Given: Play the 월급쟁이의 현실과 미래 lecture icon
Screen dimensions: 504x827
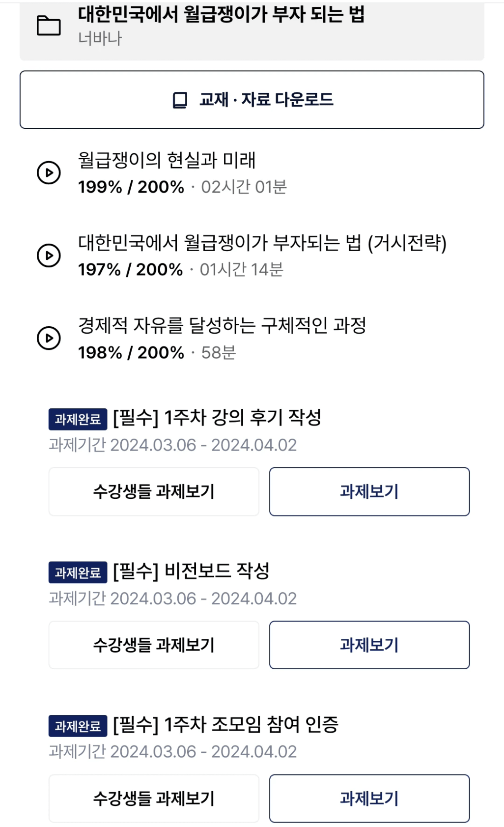Looking at the screenshot, I should click(x=49, y=172).
